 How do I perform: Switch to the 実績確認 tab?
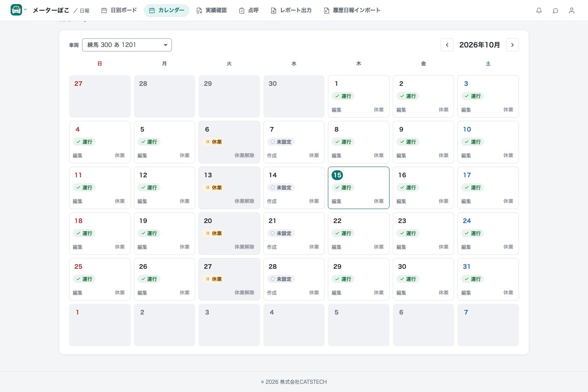(212, 11)
